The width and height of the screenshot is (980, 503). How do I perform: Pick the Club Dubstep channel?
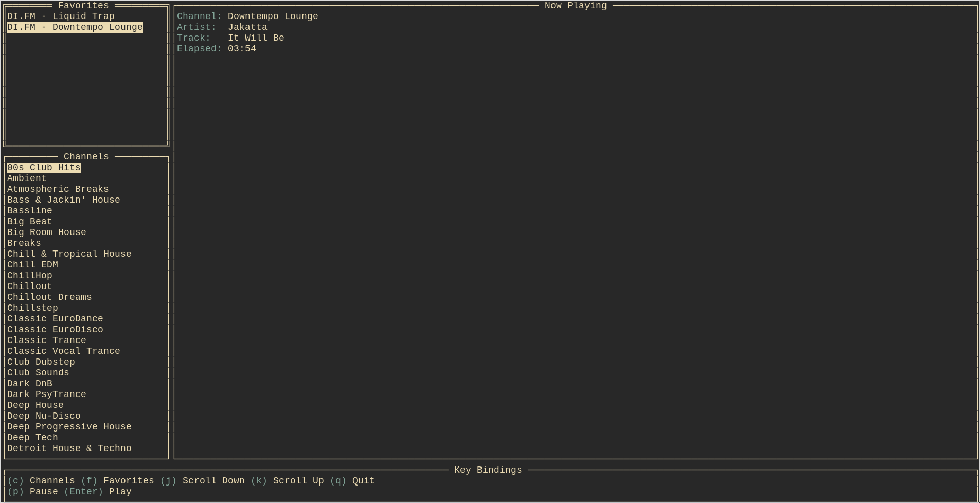(x=41, y=362)
